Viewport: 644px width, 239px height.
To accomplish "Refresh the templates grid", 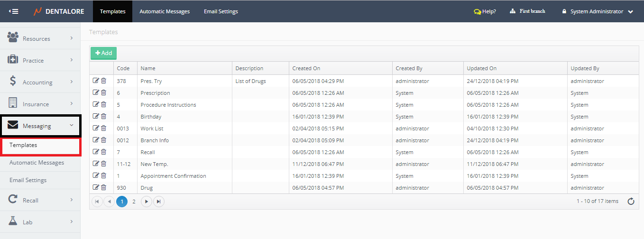I will coord(631,202).
